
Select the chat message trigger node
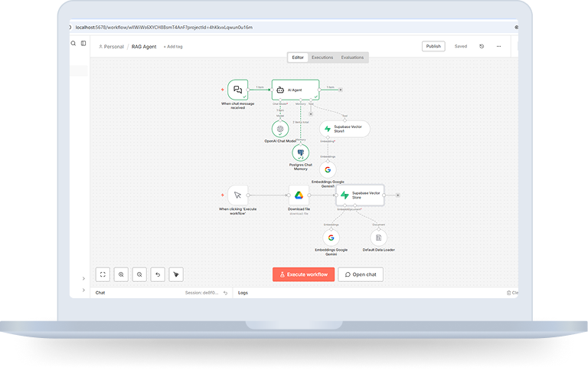pos(237,90)
